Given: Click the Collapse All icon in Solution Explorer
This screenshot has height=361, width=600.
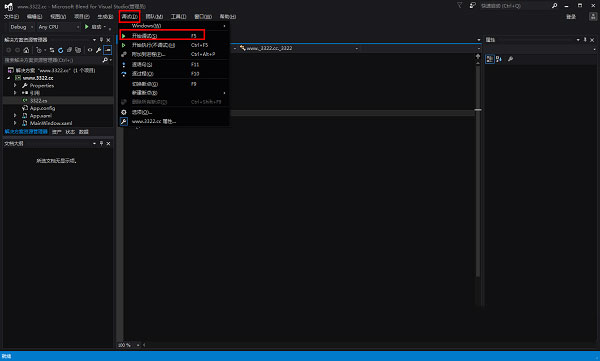Looking at the screenshot, I should click(x=69, y=50).
